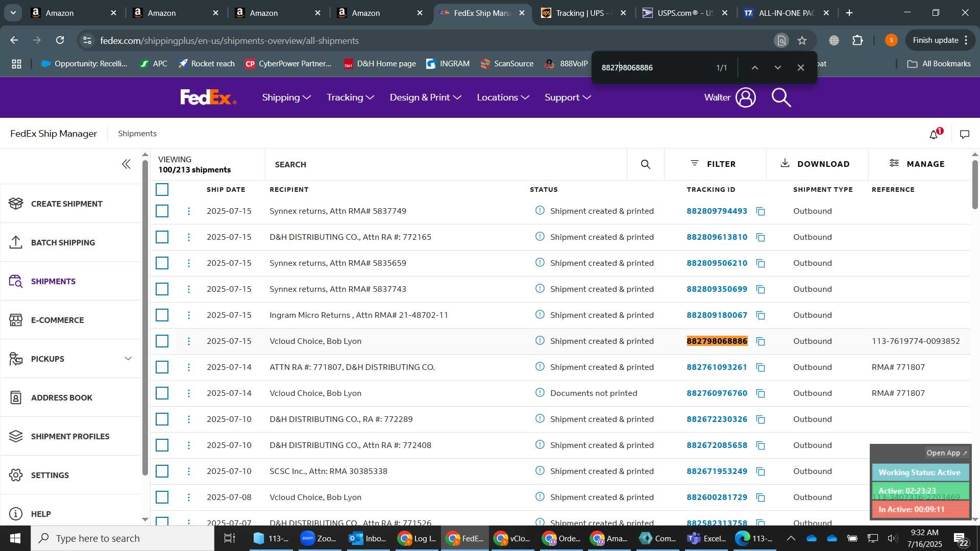Open tracking ID 882760976760 link
980x551 pixels.
717,393
